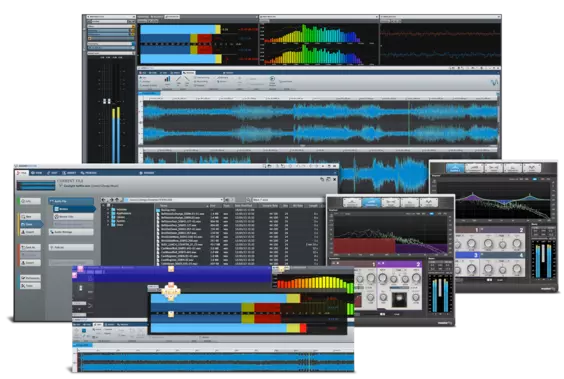
Task: Click the magnifier search icon beside filter field
Action: point(248,200)
